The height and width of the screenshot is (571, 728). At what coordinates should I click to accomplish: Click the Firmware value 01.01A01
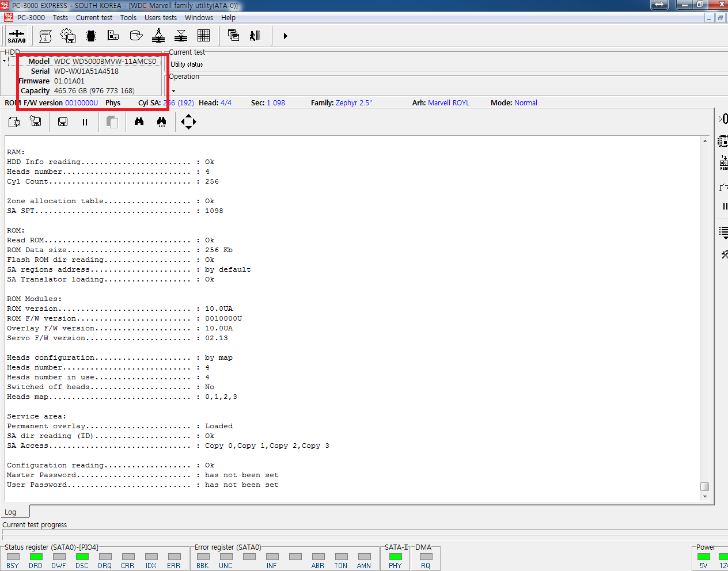click(69, 81)
